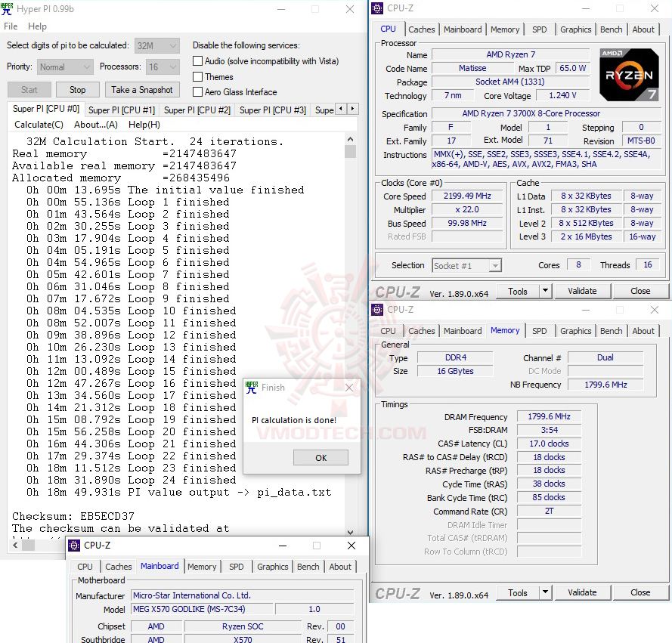Click Validate in the CPU window
The height and width of the screenshot is (643, 672).
coord(582,291)
